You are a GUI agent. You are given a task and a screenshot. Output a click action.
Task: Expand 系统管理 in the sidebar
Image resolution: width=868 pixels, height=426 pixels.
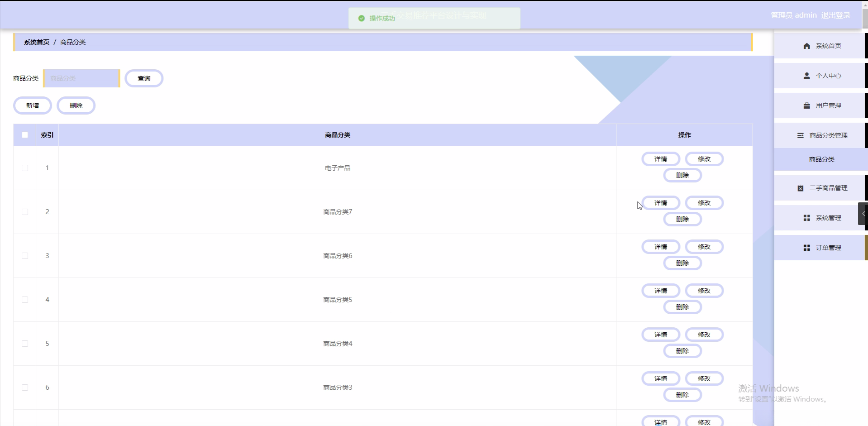821,218
